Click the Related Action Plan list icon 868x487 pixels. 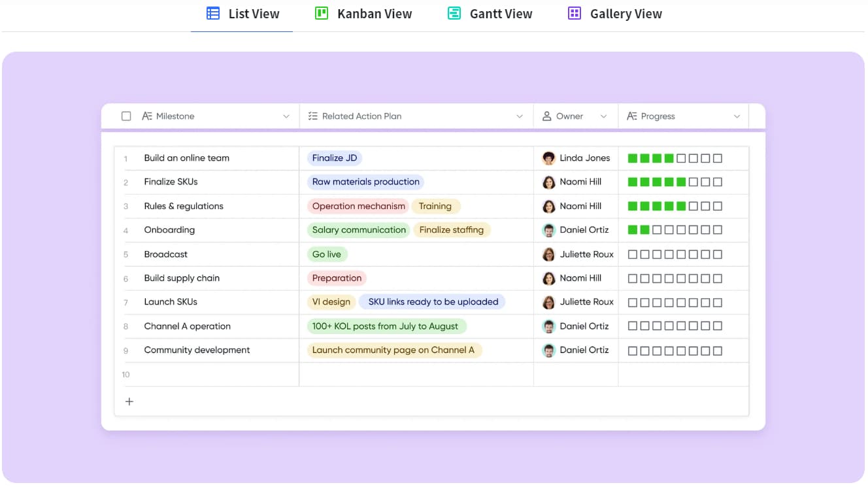[312, 116]
